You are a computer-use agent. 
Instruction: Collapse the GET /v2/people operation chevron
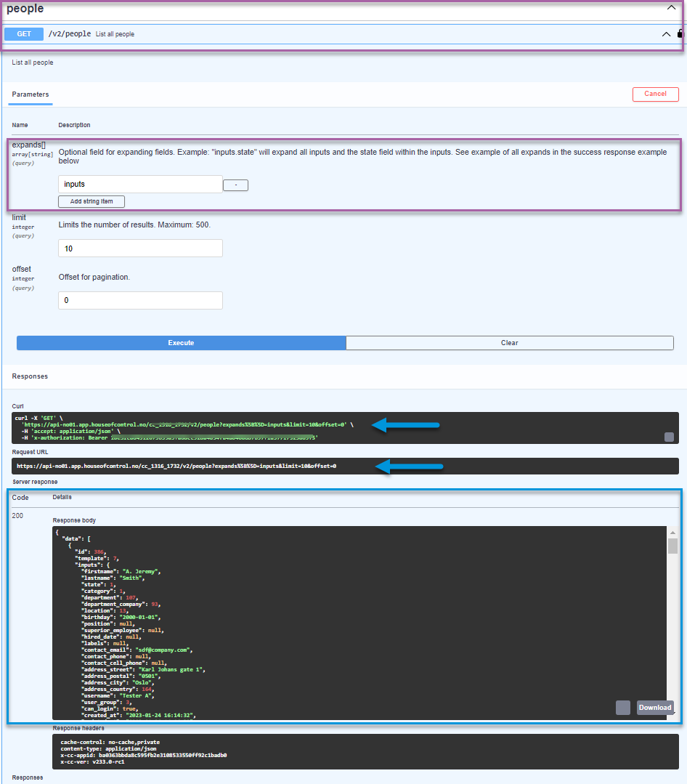tap(666, 34)
